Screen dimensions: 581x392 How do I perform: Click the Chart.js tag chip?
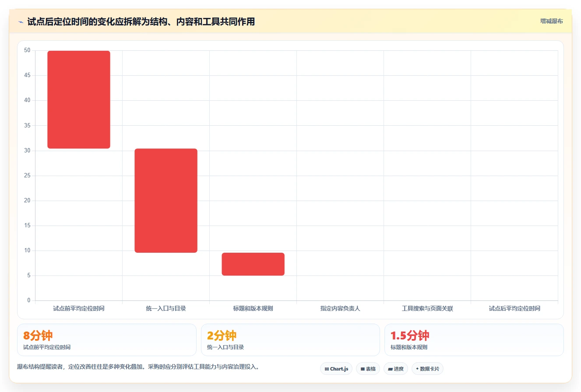pos(336,369)
